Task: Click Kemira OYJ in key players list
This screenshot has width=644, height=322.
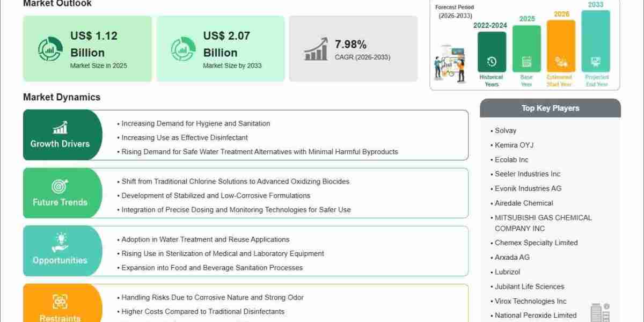Action: (x=514, y=145)
